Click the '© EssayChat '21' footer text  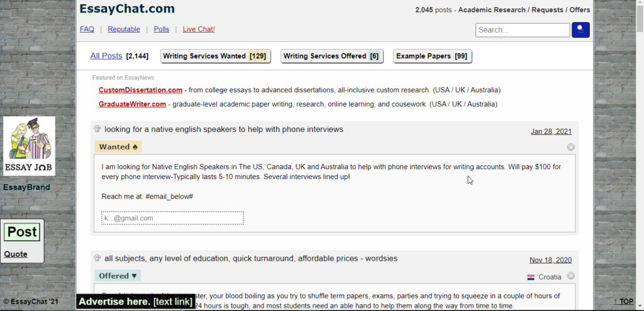pos(31,302)
